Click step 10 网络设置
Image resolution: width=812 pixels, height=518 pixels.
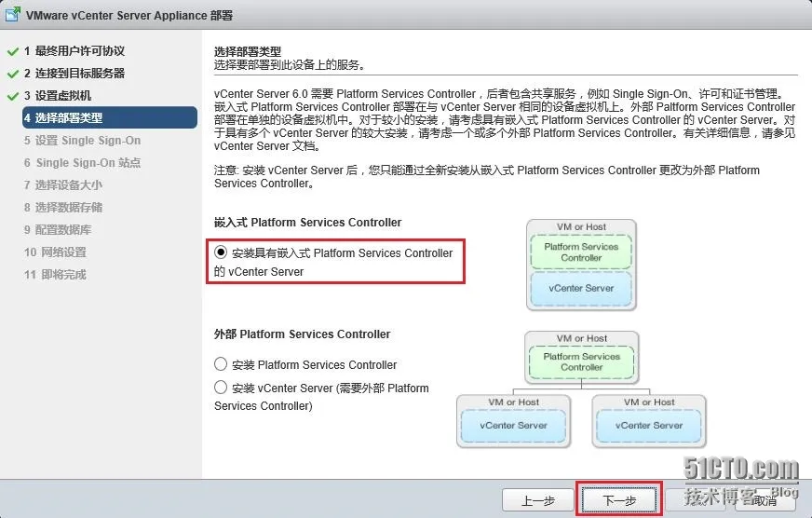tap(55, 252)
